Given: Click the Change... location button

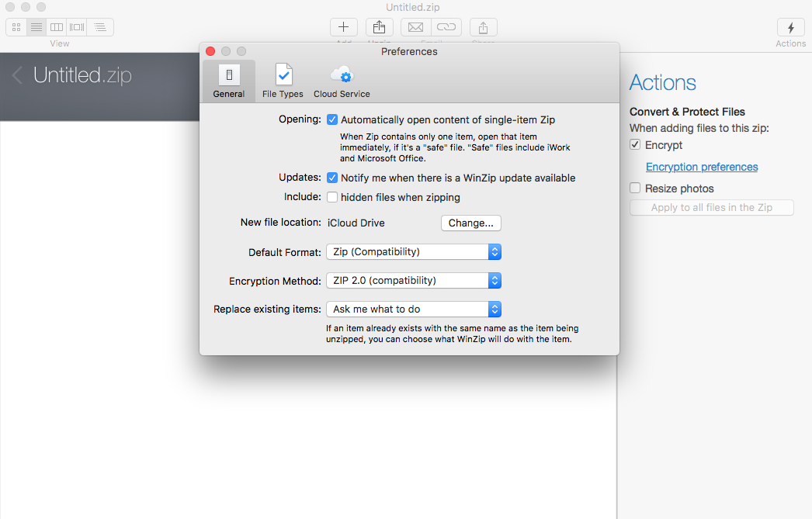Looking at the screenshot, I should pos(470,223).
